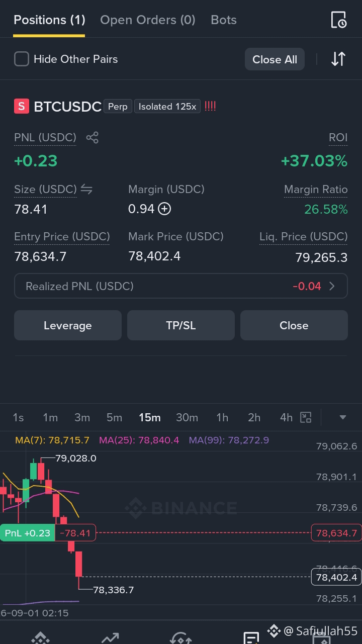
Task: Tap the 78,402.4 current price label
Action: 336,577
